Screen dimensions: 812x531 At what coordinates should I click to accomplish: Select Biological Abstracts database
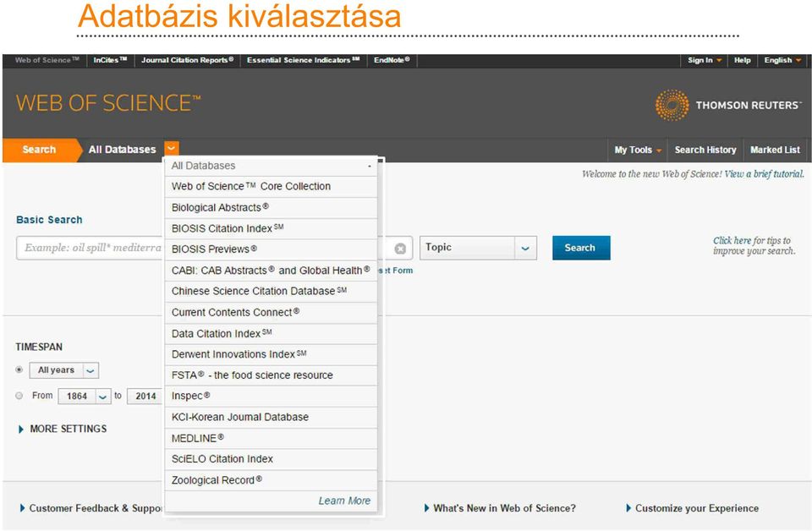271,207
